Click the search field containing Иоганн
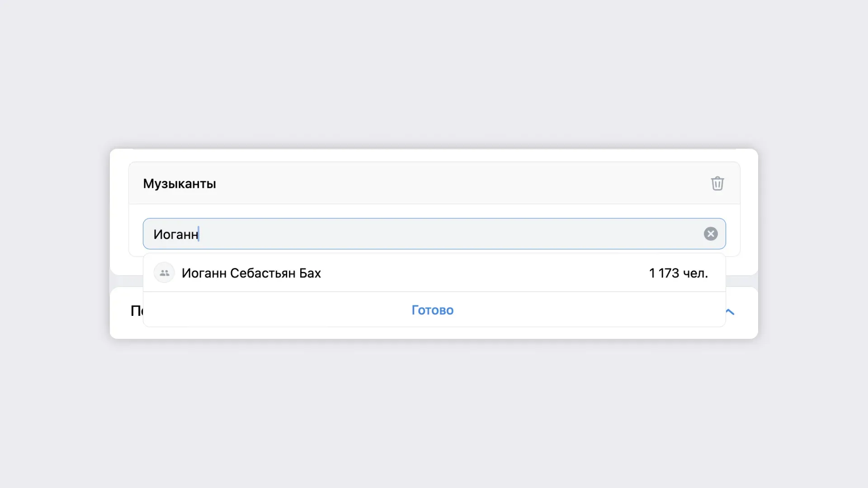Screen dimensions: 868x488 pos(434,234)
